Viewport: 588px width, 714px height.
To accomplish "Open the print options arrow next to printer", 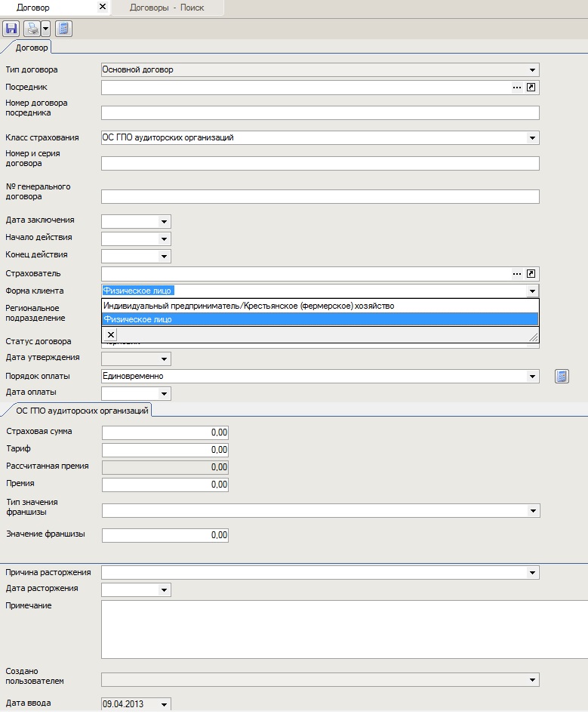I will point(45,29).
